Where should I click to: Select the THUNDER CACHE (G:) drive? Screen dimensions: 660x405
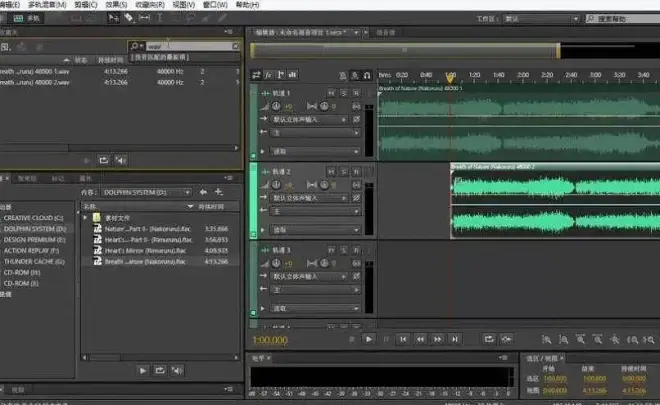(35, 261)
